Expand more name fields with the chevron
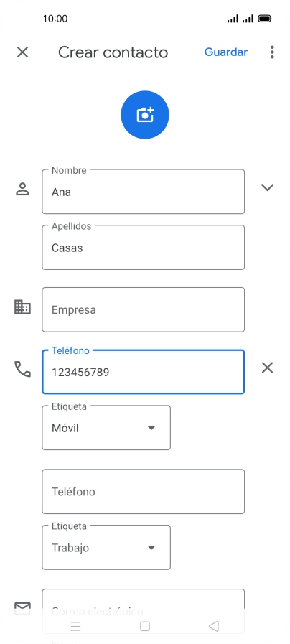The width and height of the screenshot is (290, 644). point(268,187)
